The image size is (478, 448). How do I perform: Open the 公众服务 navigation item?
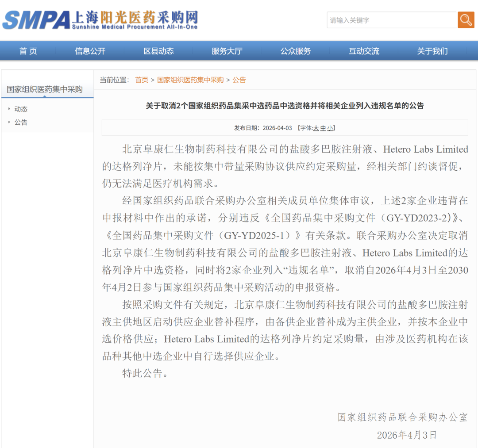coord(296,51)
